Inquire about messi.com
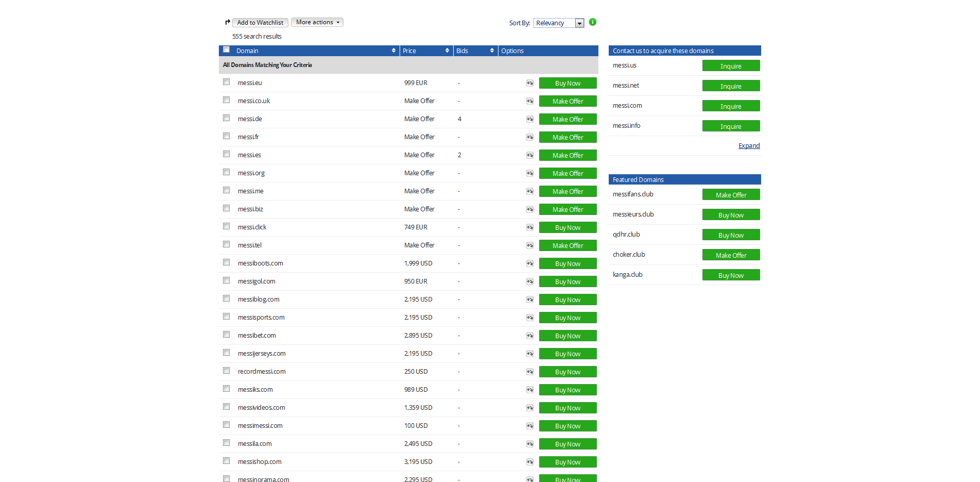 click(x=731, y=106)
